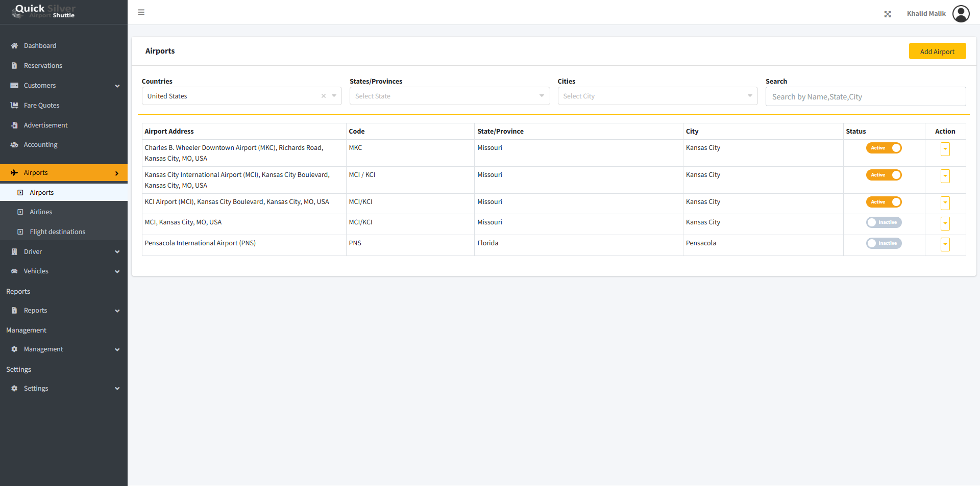
Task: Enable the inactive MCI, Kansas City airport
Action: [884, 222]
